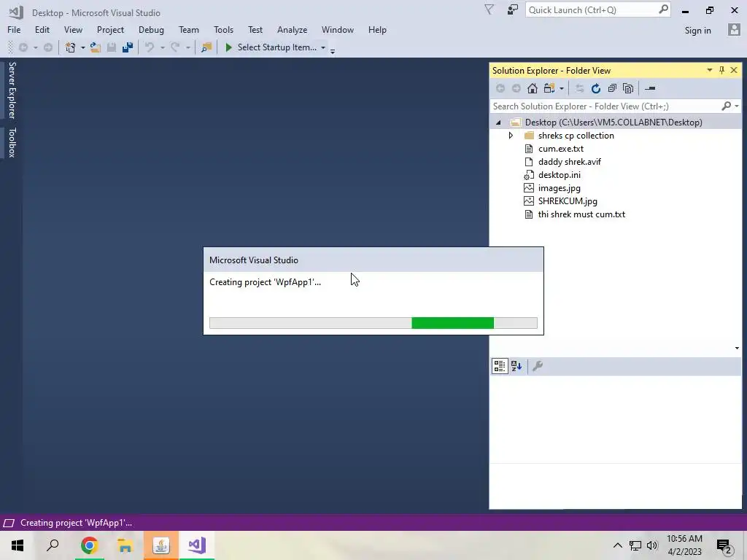Open Solution Explorer search options dropdown
The height and width of the screenshot is (560, 747).
click(x=737, y=106)
